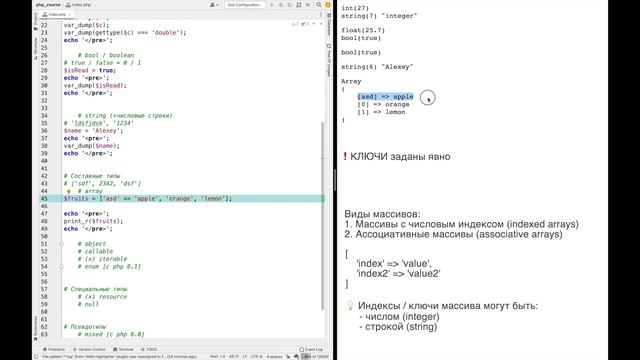Click the # enum [c php 8.1] comment
Image resolution: width=640 pixels, height=360 pixels.
coord(109,267)
